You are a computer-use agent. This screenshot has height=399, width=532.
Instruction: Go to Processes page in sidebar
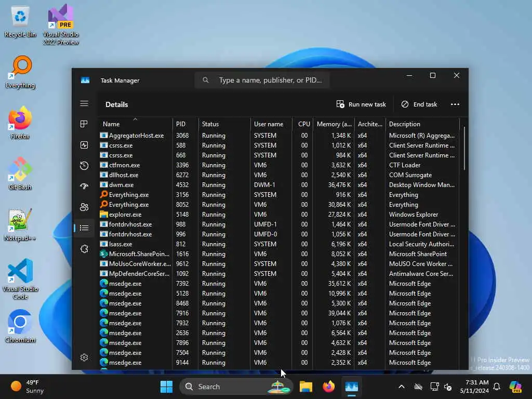(84, 124)
